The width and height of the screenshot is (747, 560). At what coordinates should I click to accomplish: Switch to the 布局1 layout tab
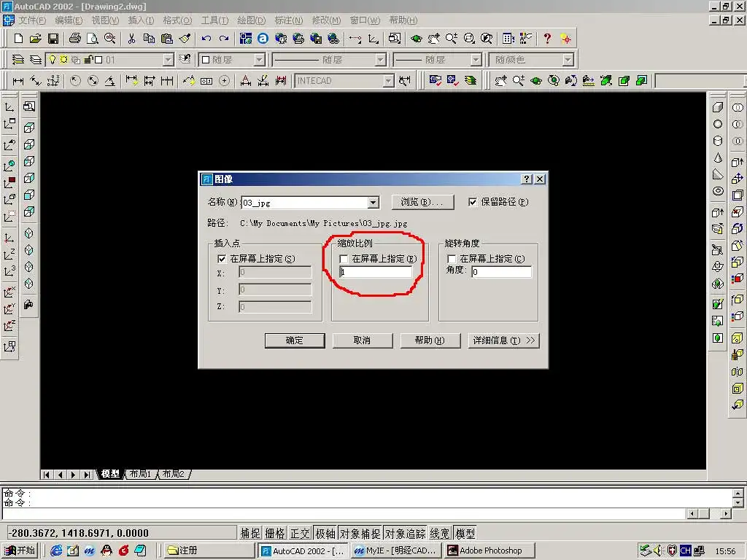point(140,474)
